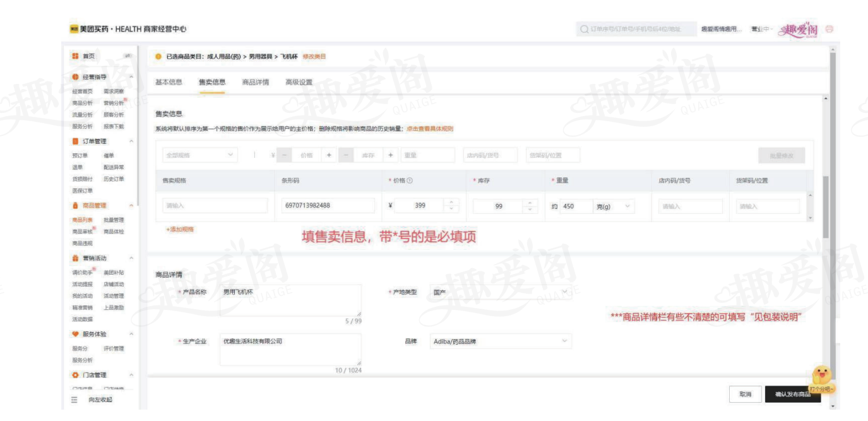
Task: Click the 向左收起 collapse sidebar icon
Action: [x=74, y=400]
